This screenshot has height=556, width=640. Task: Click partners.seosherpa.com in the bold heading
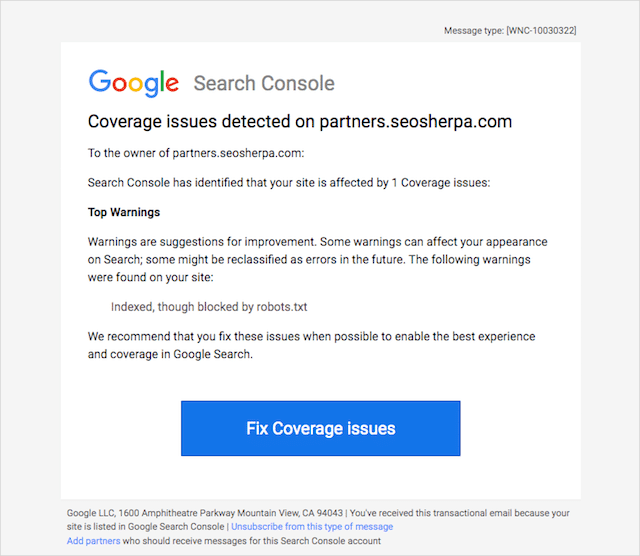coord(415,122)
